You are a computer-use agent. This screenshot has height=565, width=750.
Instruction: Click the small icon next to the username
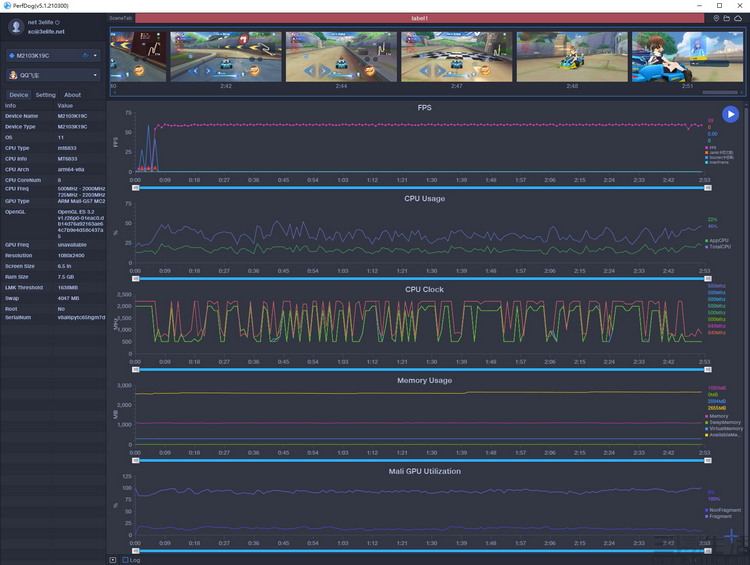[x=57, y=22]
